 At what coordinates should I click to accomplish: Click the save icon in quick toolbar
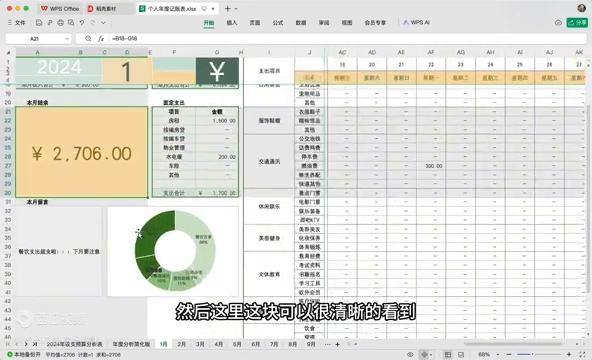coord(39,23)
